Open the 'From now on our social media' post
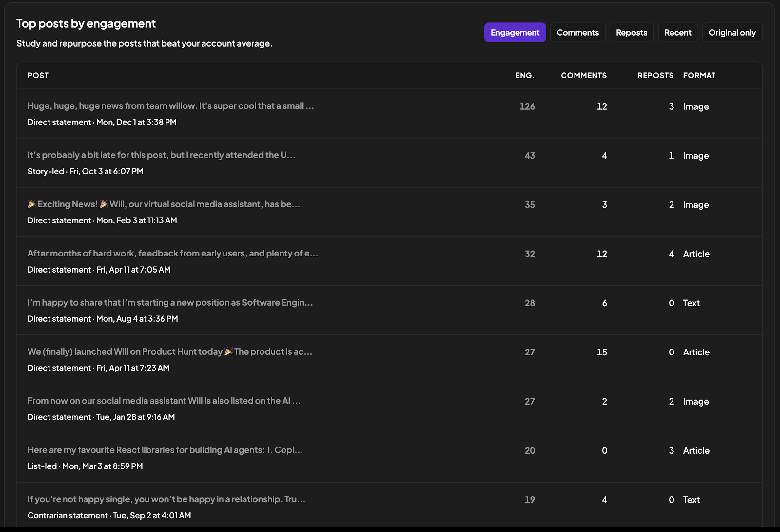Viewport: 780px width, 532px height. click(x=164, y=401)
